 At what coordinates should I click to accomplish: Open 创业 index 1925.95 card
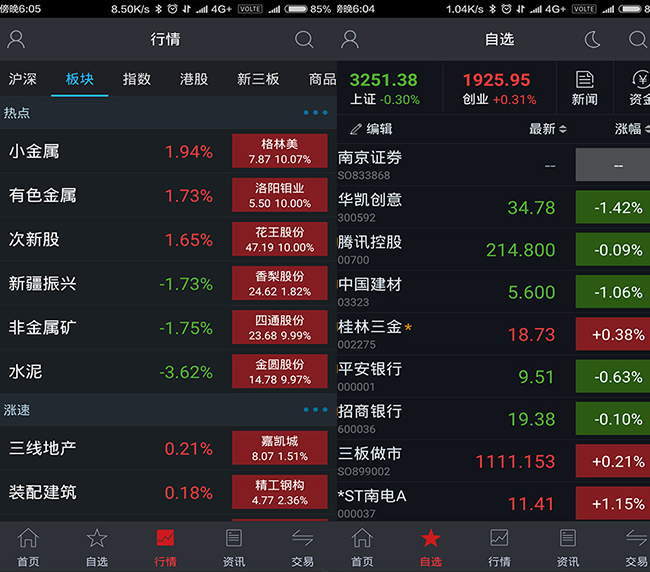coord(500,88)
